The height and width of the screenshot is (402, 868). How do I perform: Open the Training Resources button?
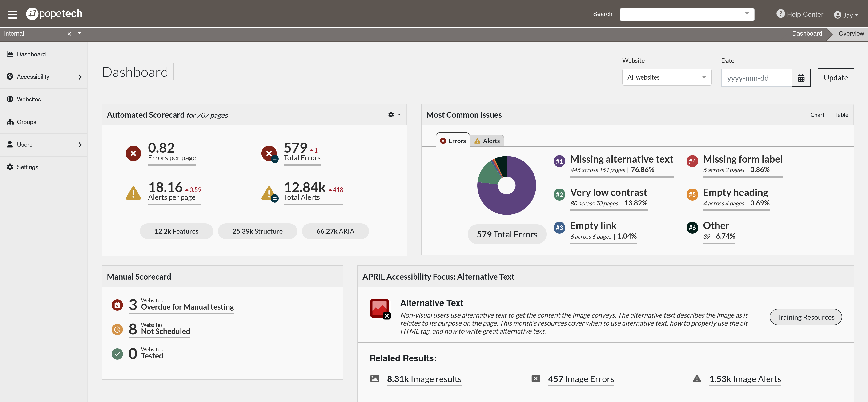coord(805,317)
